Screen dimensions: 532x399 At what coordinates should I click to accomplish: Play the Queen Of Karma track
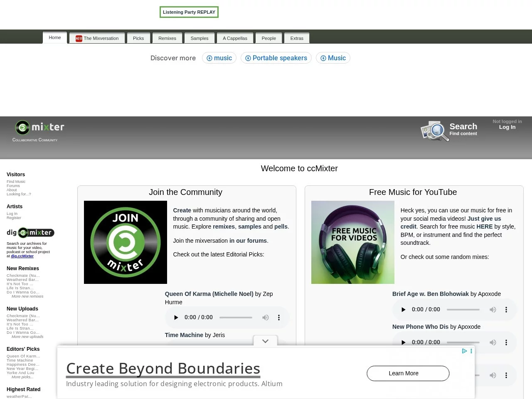[176, 318]
